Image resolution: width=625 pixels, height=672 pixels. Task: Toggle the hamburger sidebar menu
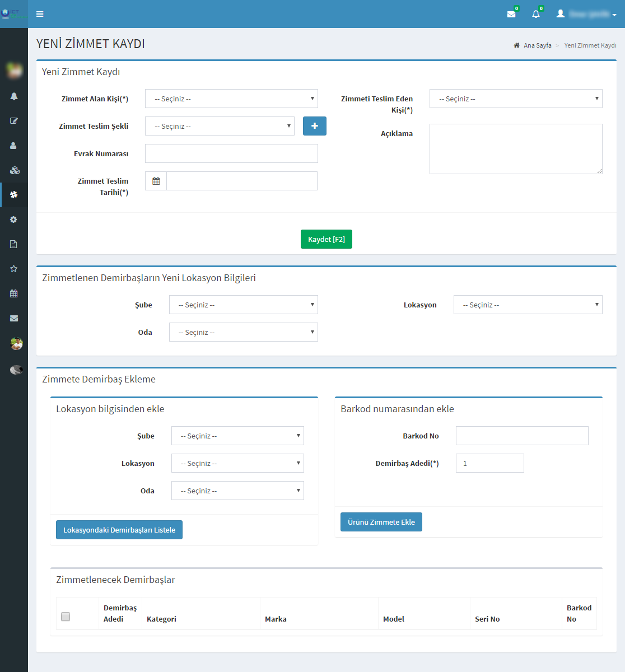tap(40, 14)
